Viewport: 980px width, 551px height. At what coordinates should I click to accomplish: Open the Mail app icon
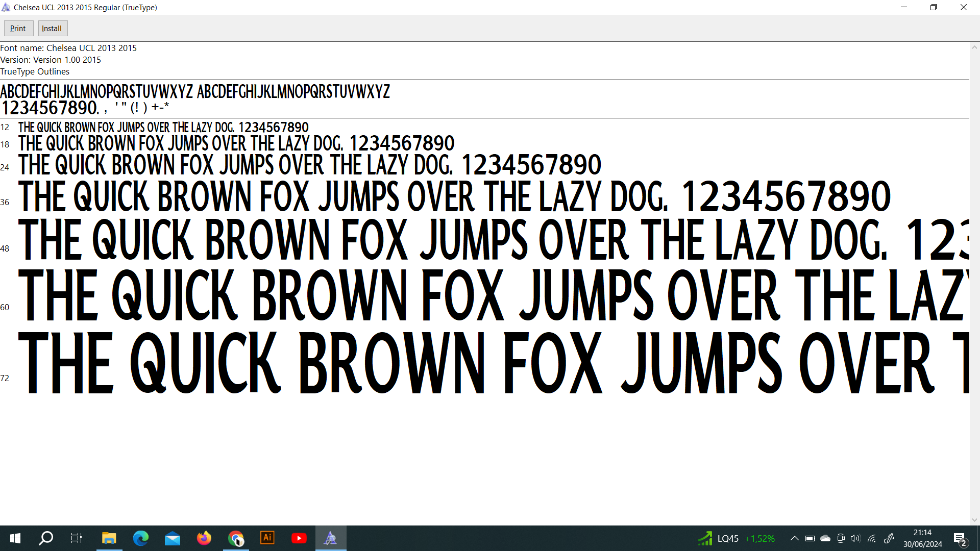[173, 538]
